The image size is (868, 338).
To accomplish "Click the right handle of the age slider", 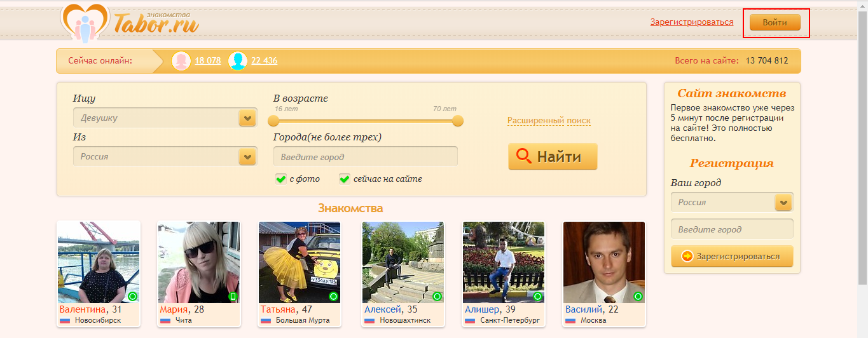I will pyautogui.click(x=457, y=121).
